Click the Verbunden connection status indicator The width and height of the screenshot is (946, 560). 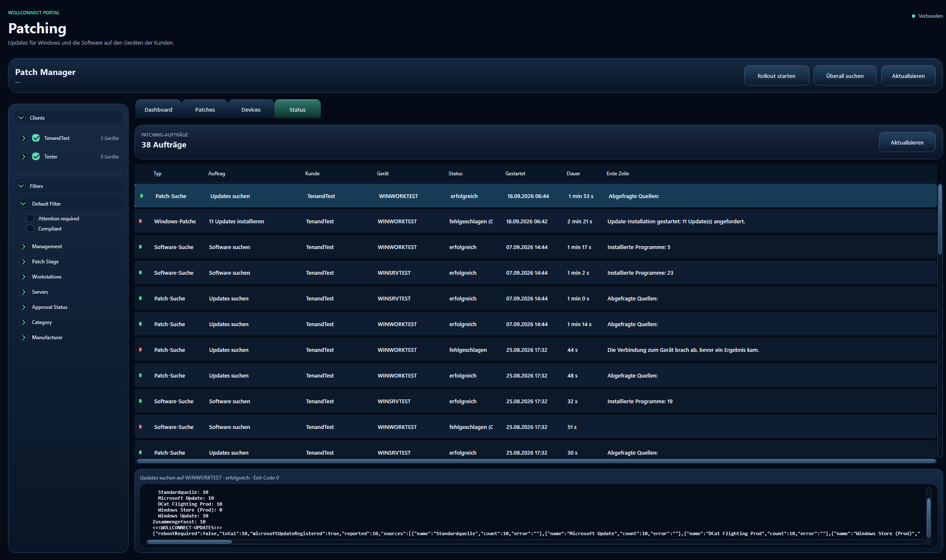pos(927,16)
